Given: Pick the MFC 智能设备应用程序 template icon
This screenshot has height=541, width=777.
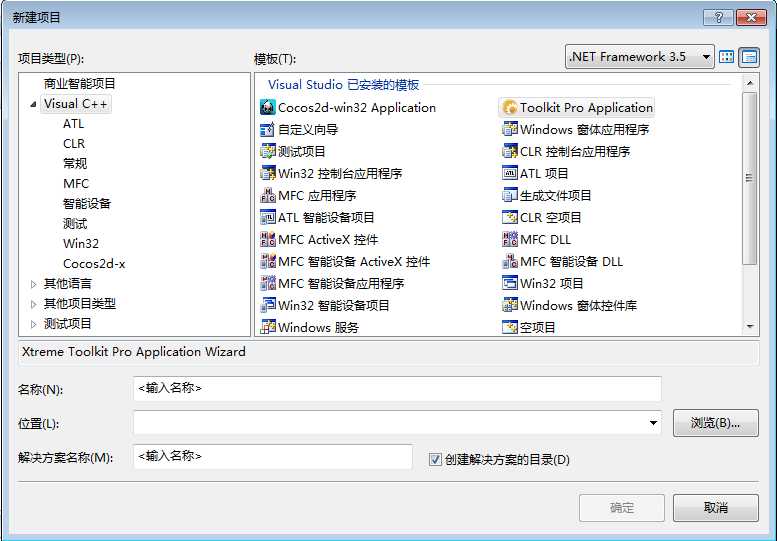Looking at the screenshot, I should coord(268,283).
